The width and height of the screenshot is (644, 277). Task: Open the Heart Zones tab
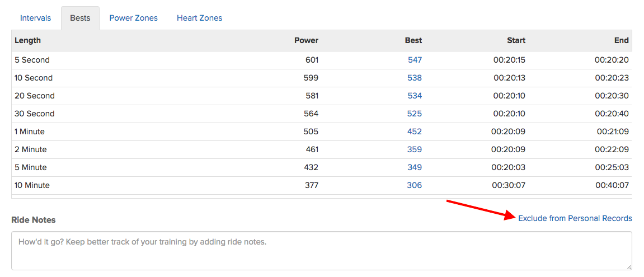(x=200, y=18)
